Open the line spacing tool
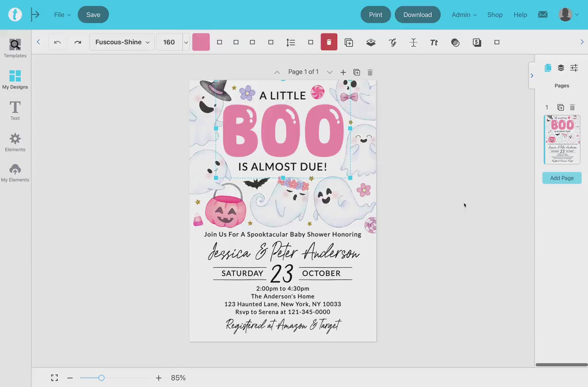Image resolution: width=588 pixels, height=387 pixels. coord(290,42)
